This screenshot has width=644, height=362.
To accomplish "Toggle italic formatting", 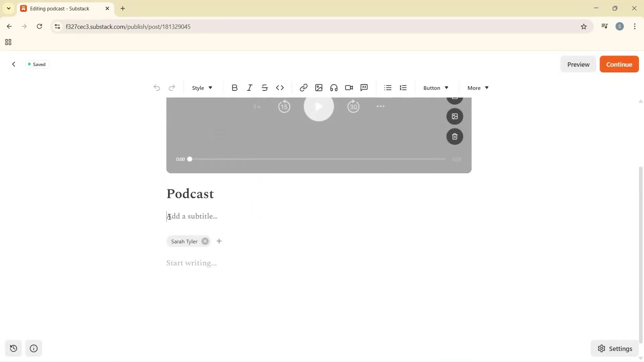I will click(250, 87).
